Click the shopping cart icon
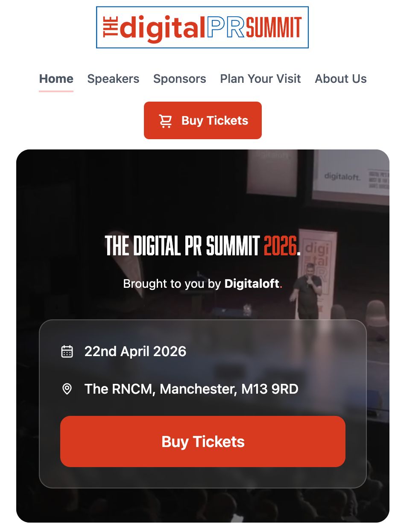Screen dimensions: 398x532 [166, 121]
